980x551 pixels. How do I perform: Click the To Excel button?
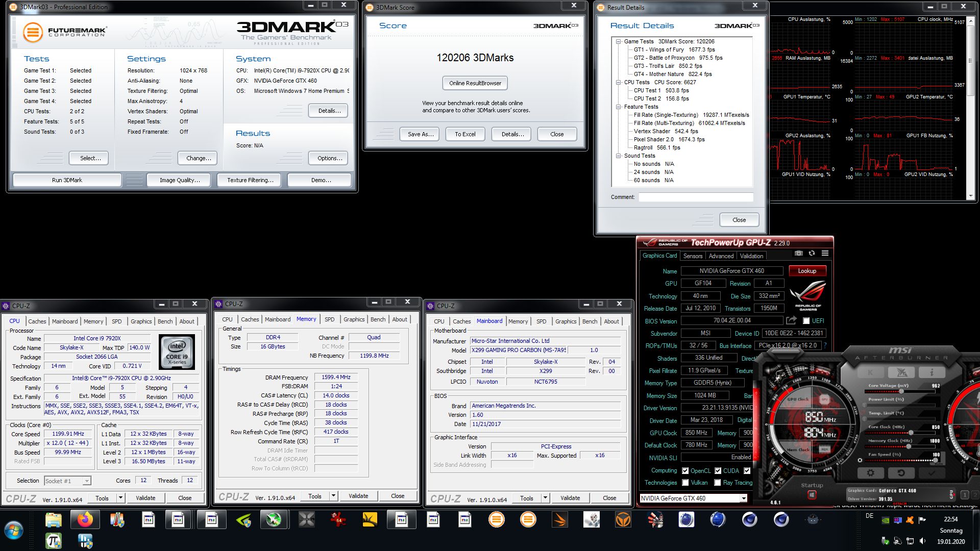[x=465, y=134]
